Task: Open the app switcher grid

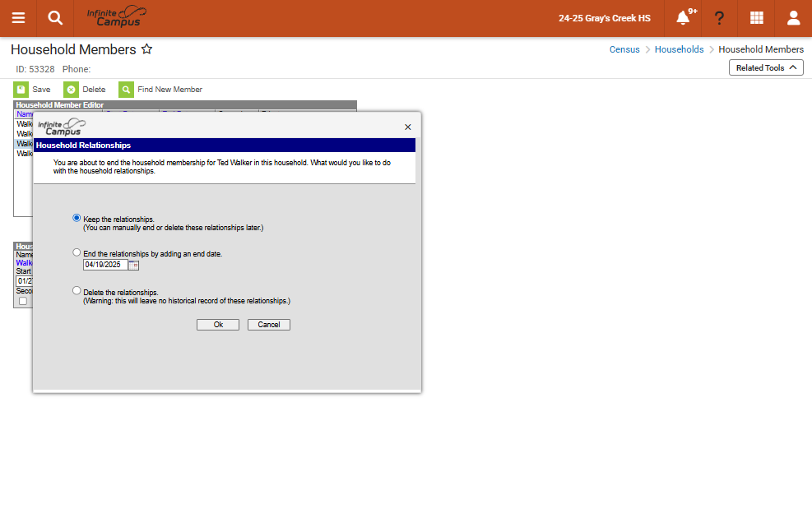Action: click(x=757, y=18)
